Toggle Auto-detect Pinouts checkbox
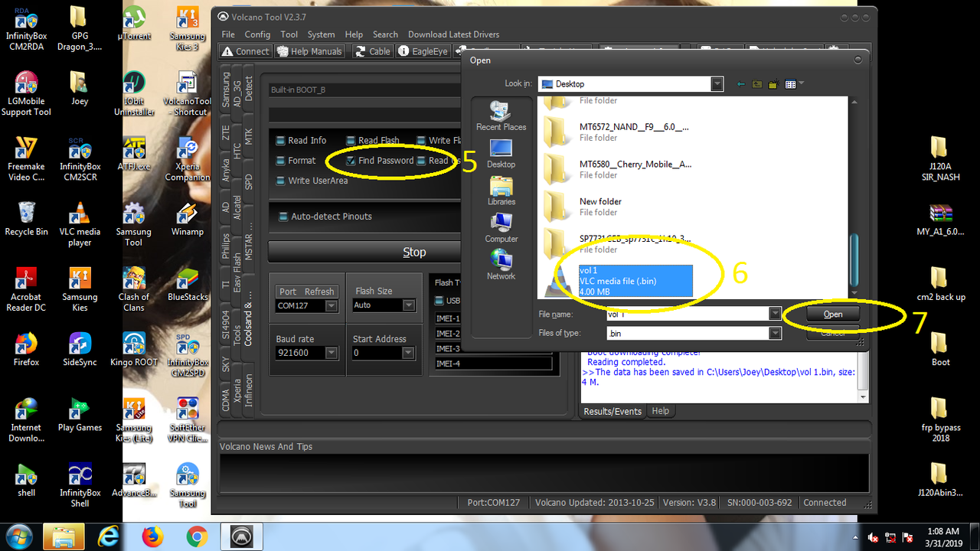Viewport: 980px width, 551px height. [x=284, y=217]
